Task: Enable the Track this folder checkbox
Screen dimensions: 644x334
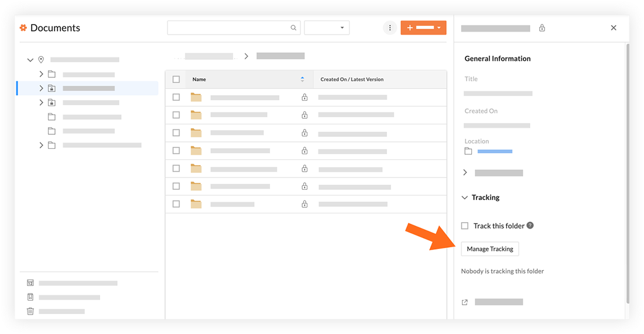Action: pyautogui.click(x=464, y=226)
